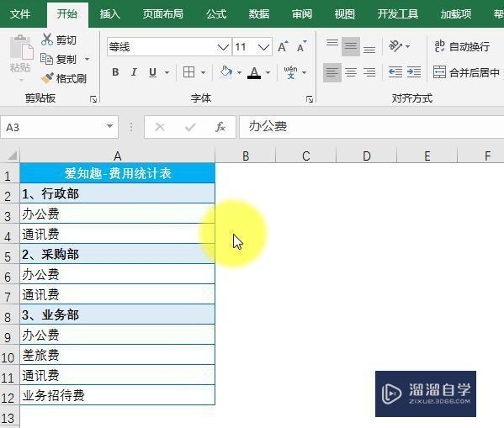504x428 pixels.
Task: Click the Decrease Indent icon
Action: 395,72
